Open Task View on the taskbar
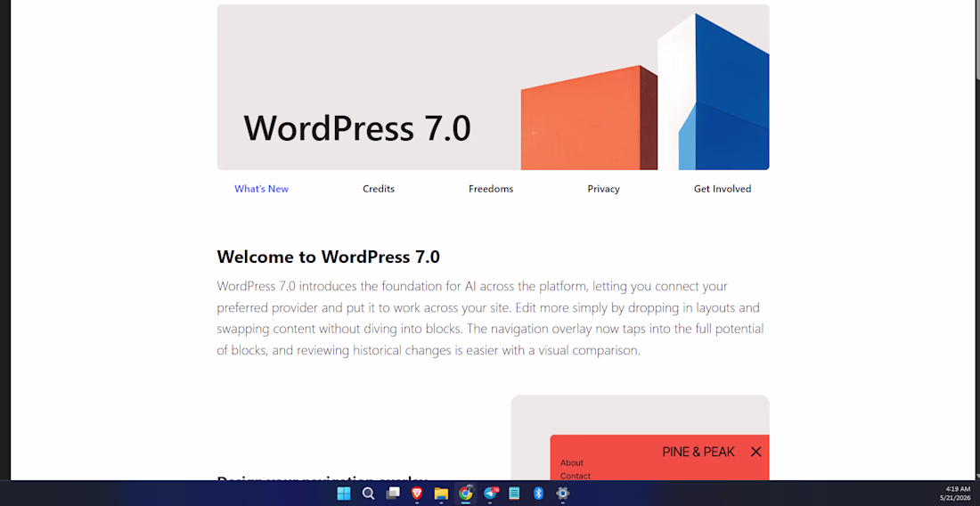Screen dimensions: 980x506 [393, 494]
